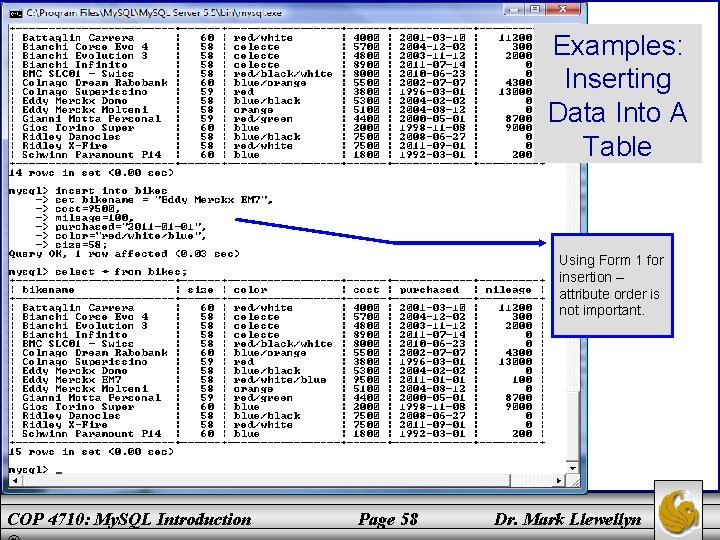720x540 pixels.
Task: Minimize the mysql.exe console window
Action: [x=515, y=10]
